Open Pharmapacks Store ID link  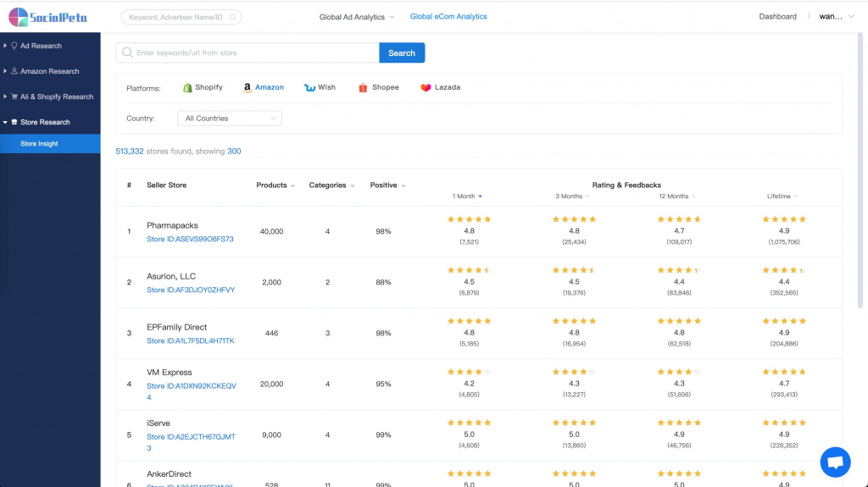pos(190,239)
